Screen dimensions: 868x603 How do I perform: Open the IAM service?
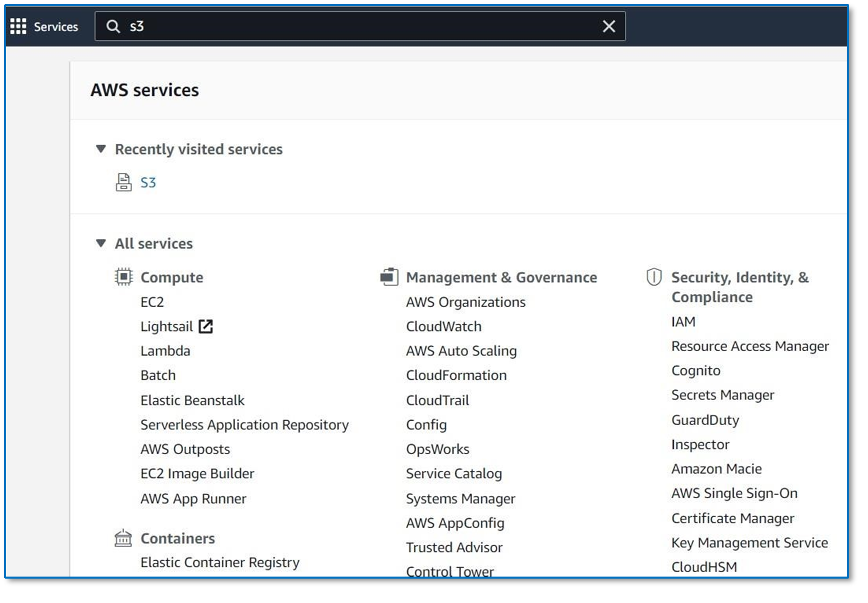tap(684, 322)
